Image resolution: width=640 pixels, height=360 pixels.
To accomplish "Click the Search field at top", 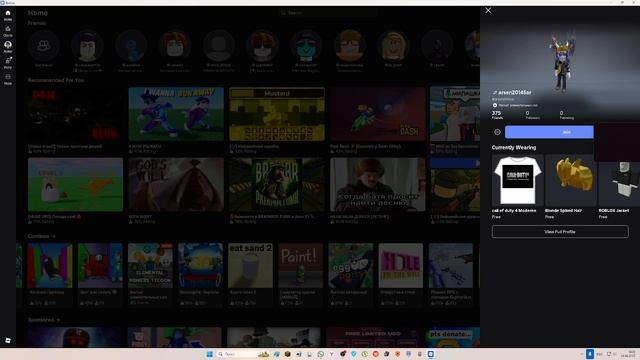I will pyautogui.click(x=327, y=13).
